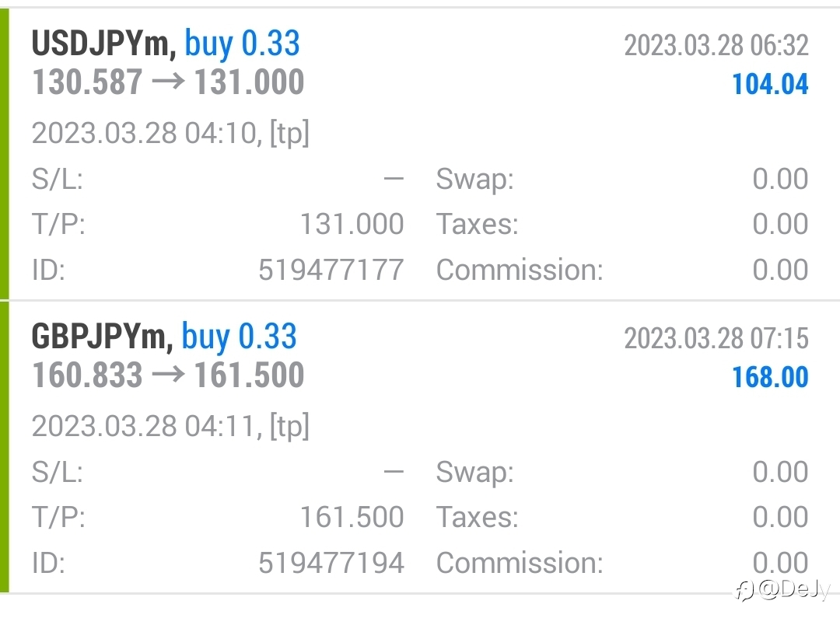The height and width of the screenshot is (625, 840).
Task: Select the open time 2023.03.28 04:10, [tp]
Action: pos(170,133)
